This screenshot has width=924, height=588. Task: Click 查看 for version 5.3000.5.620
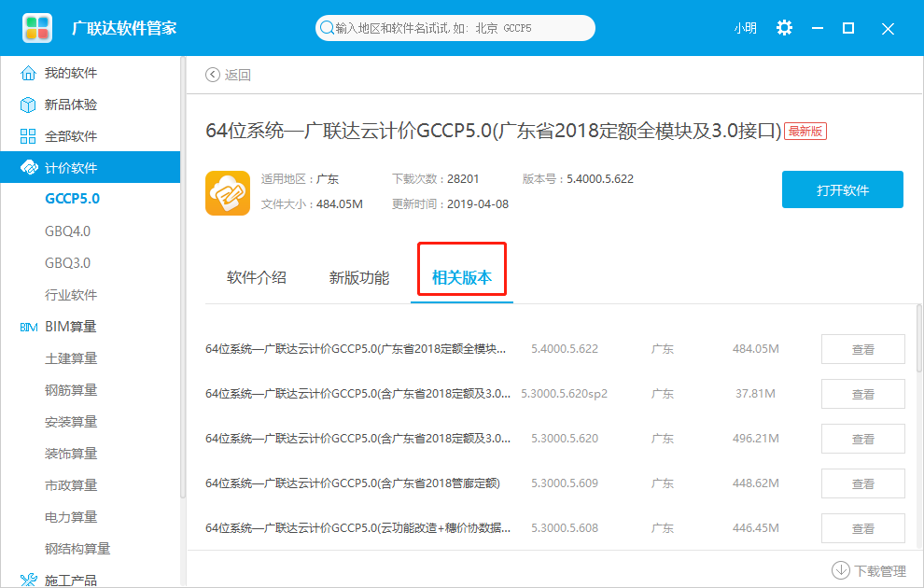(862, 439)
